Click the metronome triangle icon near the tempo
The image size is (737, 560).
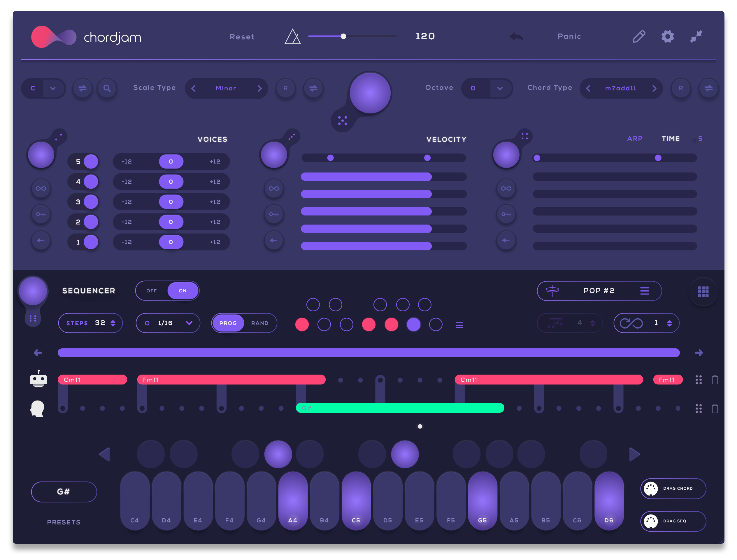tap(292, 37)
